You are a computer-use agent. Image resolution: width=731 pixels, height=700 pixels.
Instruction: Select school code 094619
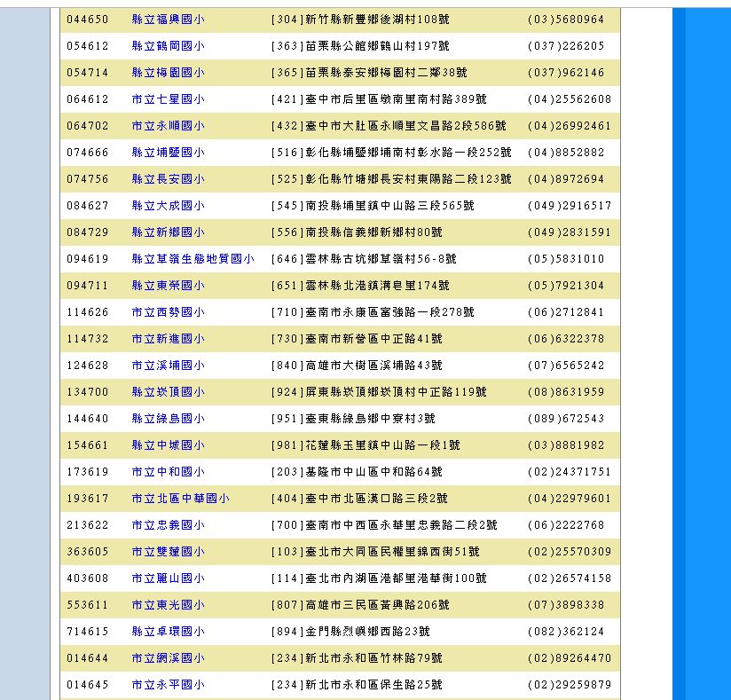[88, 259]
